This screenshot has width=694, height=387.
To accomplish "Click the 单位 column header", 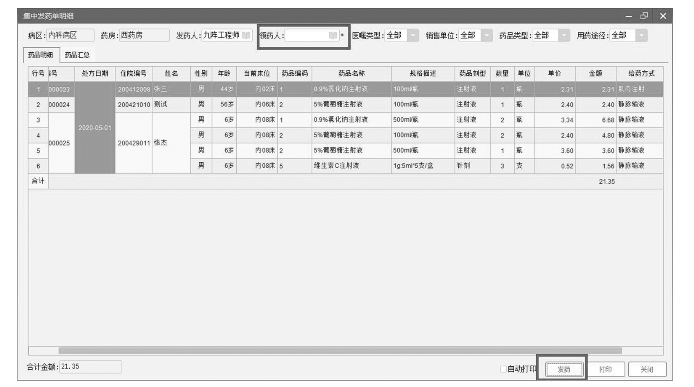I will (524, 74).
